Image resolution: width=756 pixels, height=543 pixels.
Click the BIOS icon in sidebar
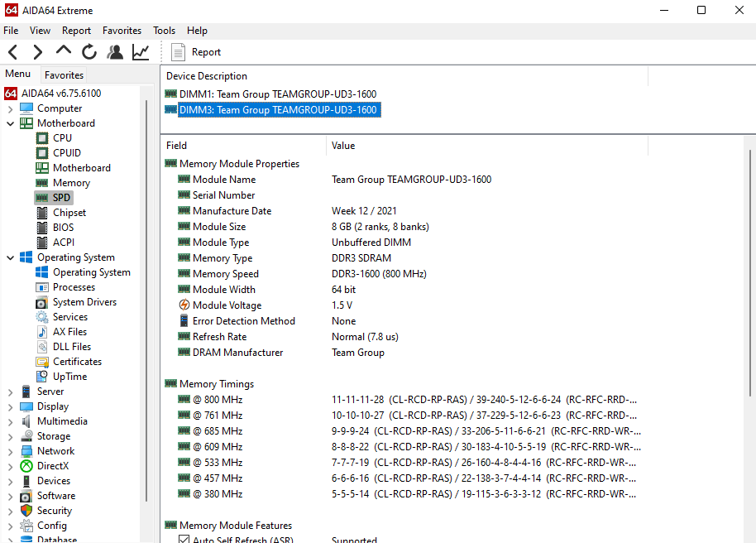(42, 228)
